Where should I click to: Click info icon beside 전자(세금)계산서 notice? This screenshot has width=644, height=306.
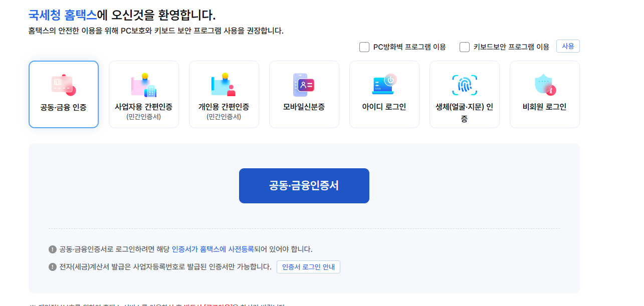point(53,267)
